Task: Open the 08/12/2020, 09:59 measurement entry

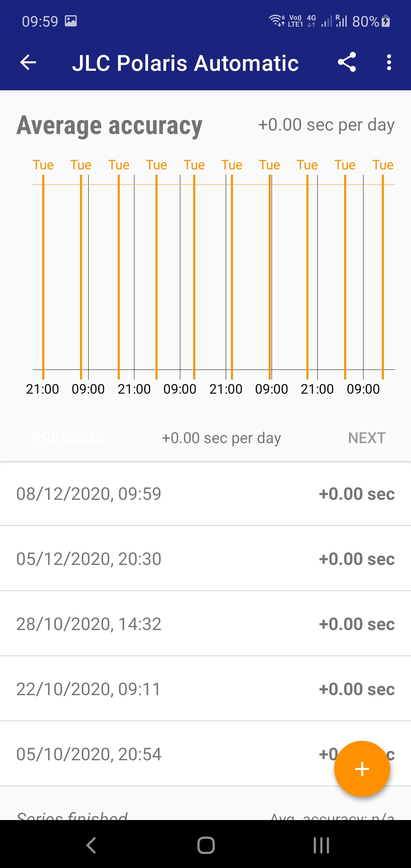Action: 205,494
